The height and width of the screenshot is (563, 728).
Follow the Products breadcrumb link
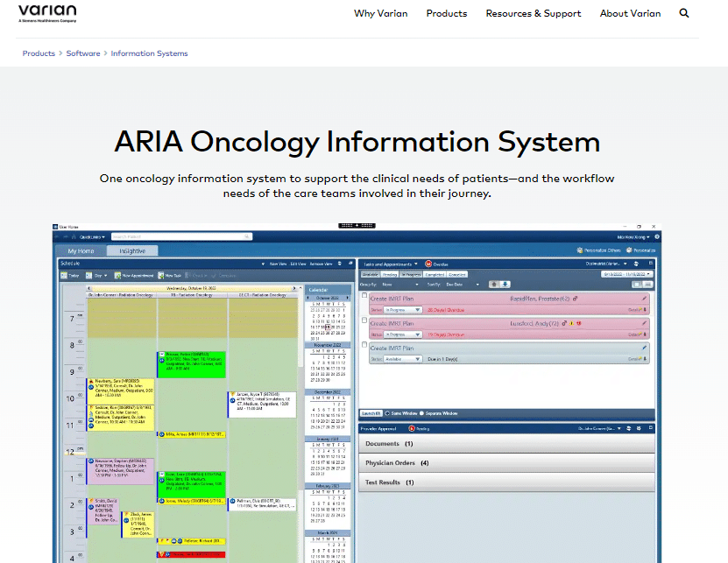pyautogui.click(x=39, y=53)
